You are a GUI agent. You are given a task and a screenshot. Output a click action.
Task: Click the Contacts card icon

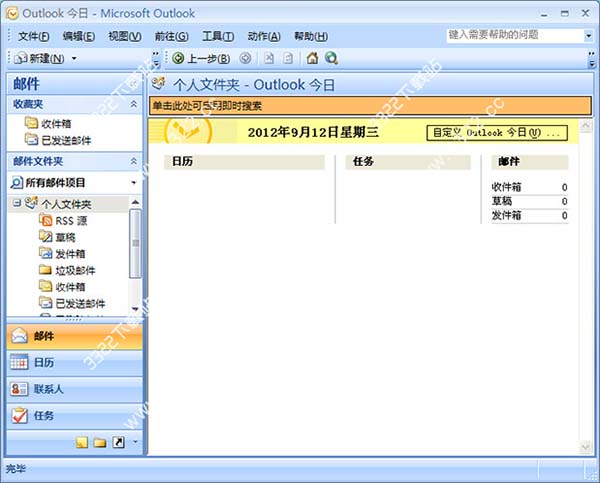(x=19, y=389)
